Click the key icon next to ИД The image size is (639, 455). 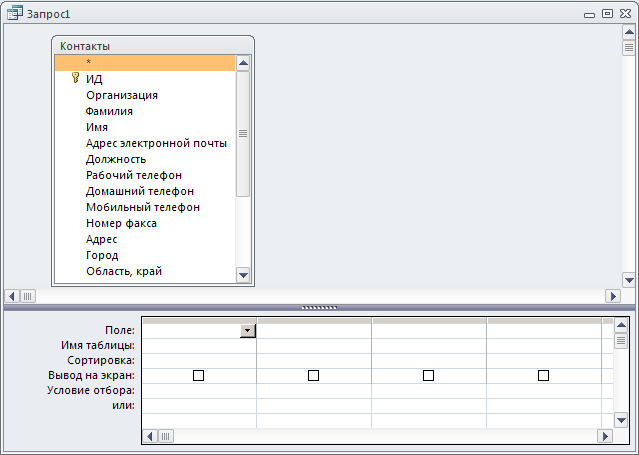(75, 77)
